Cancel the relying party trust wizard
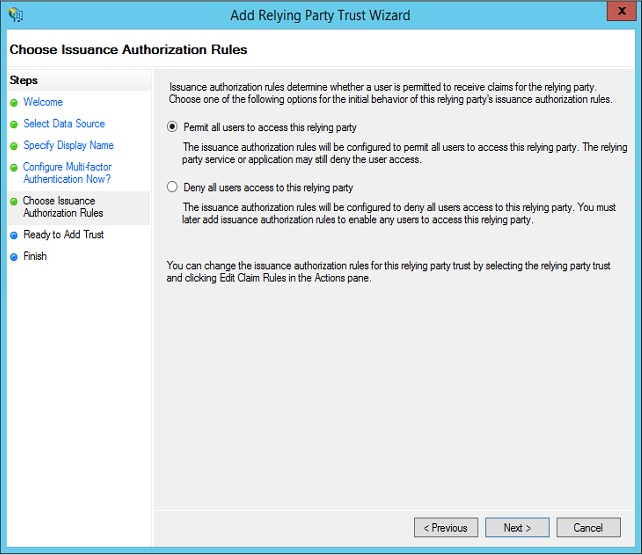 click(x=588, y=527)
